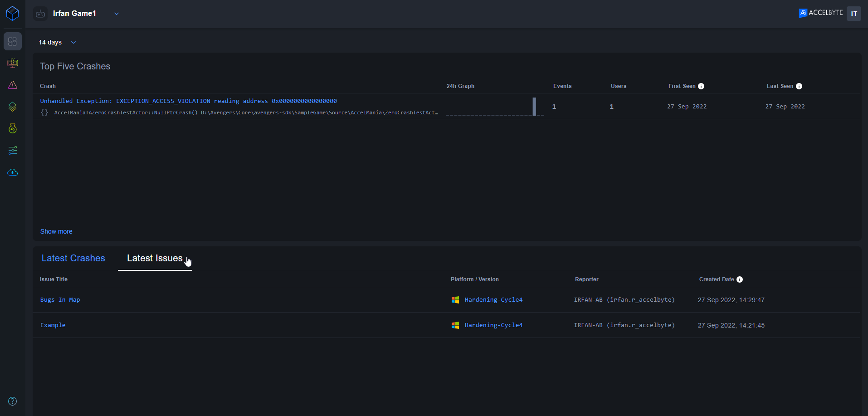Click reporter name in Bugs In Map row

point(624,300)
